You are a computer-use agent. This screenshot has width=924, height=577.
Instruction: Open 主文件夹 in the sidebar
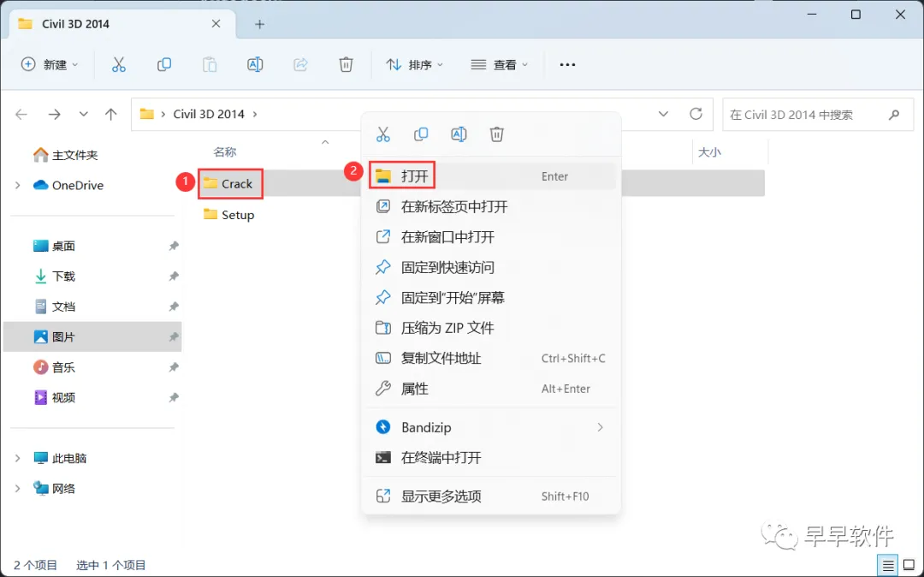point(65,155)
